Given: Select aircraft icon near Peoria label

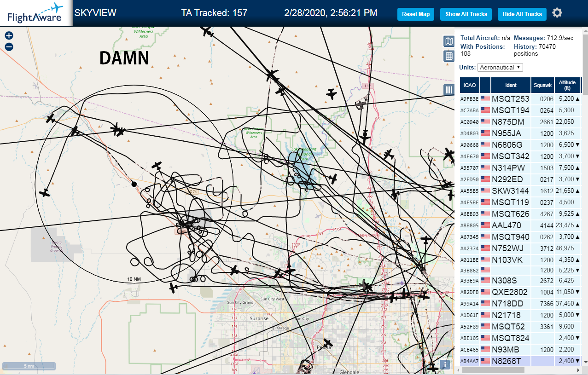Looking at the screenshot, I should coord(327,343).
